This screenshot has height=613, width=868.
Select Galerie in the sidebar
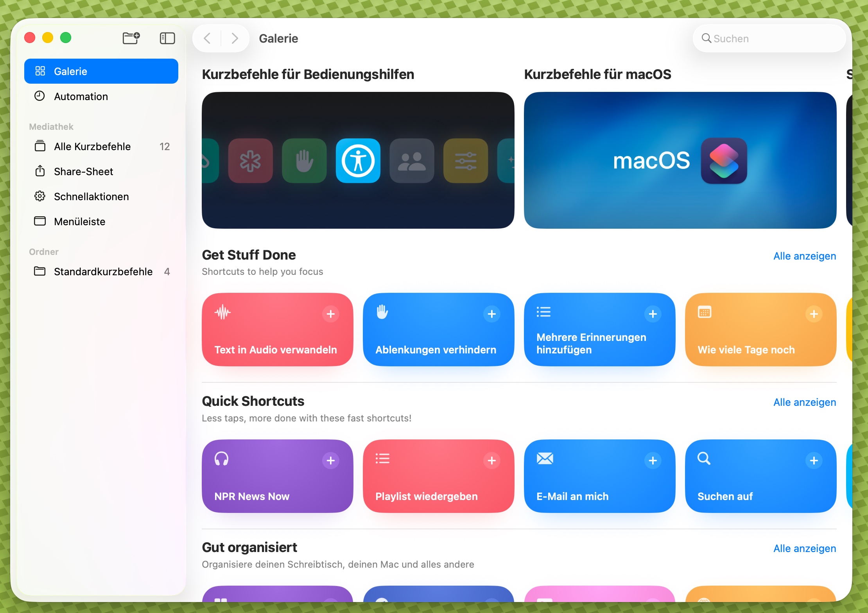point(101,71)
